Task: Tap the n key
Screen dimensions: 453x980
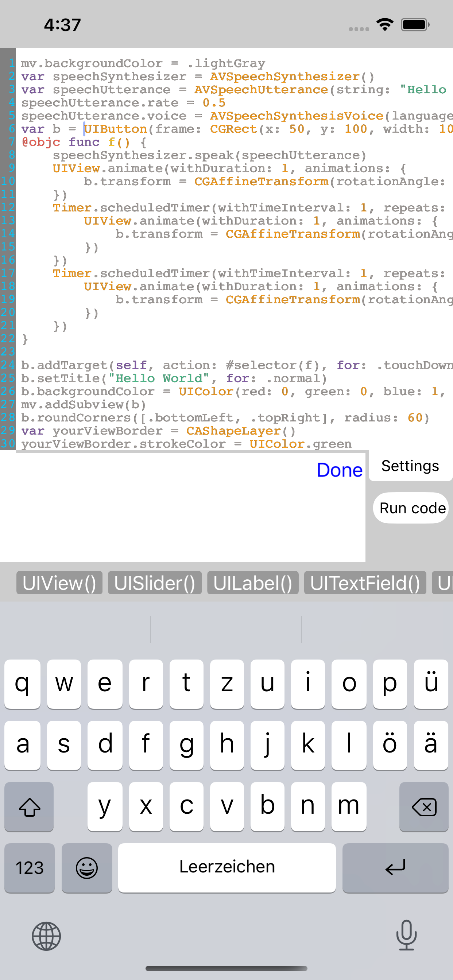Action: tap(308, 807)
